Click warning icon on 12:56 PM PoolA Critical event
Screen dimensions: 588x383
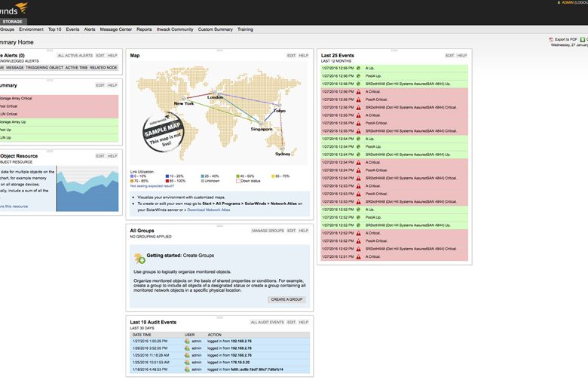point(358,100)
